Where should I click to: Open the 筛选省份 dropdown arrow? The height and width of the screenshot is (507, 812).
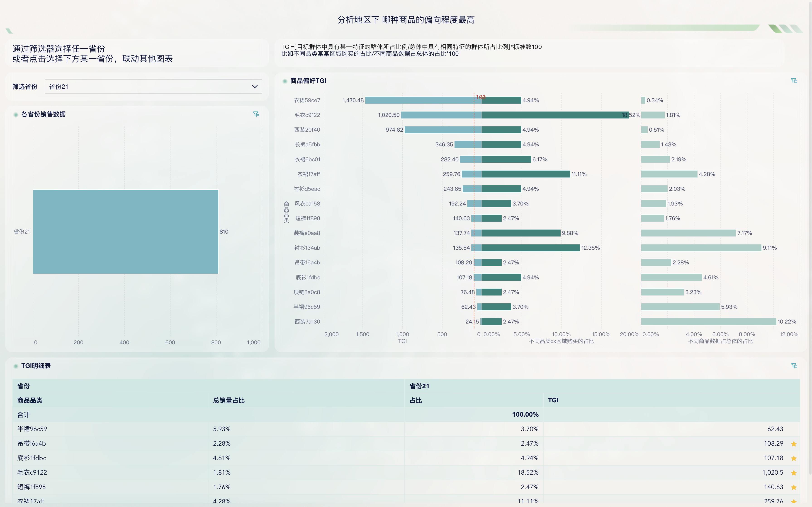tap(255, 87)
